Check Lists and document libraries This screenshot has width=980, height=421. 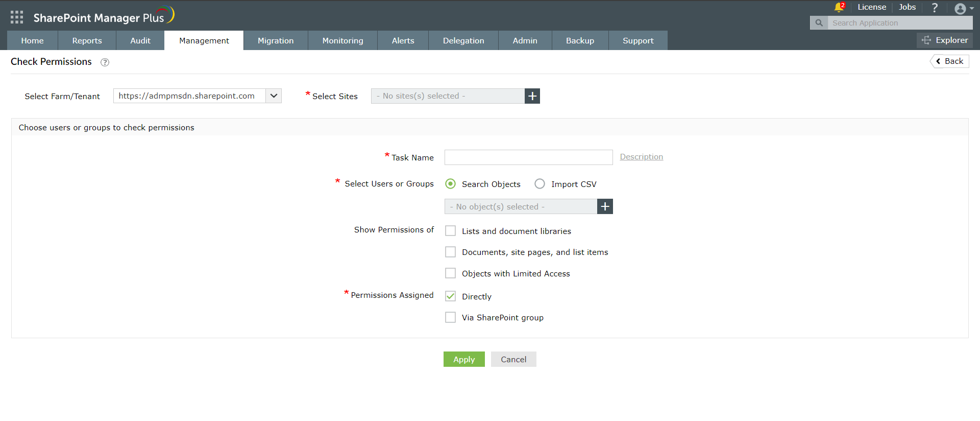pos(450,231)
